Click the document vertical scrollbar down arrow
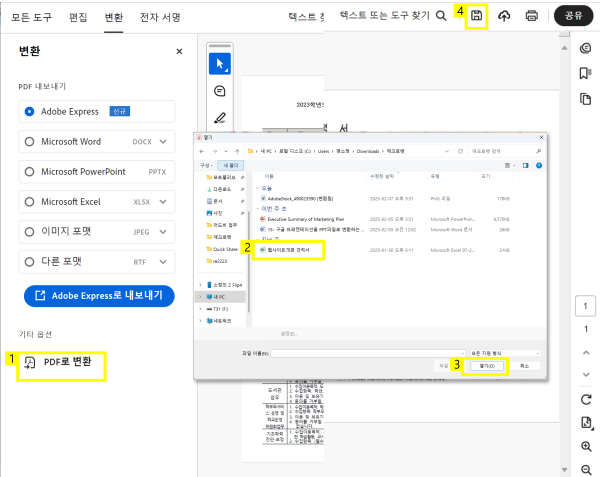 (564, 470)
